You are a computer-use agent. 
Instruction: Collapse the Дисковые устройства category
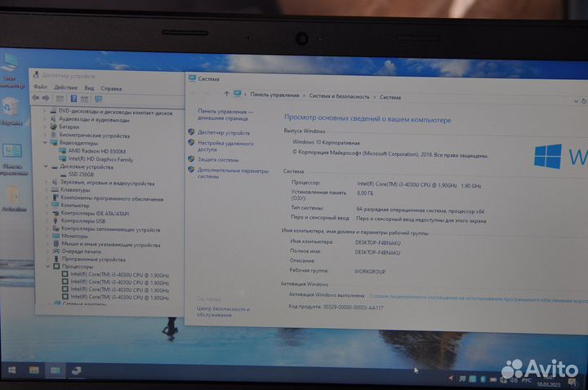pyautogui.click(x=46, y=166)
